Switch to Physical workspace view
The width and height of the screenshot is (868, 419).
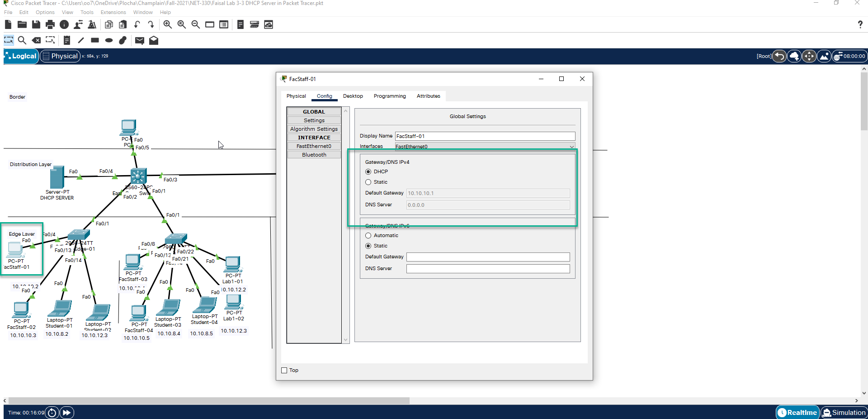pyautogui.click(x=60, y=56)
